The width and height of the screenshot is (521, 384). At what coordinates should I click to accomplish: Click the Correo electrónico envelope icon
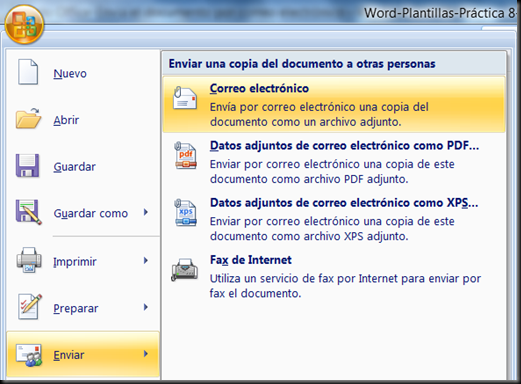coord(185,98)
